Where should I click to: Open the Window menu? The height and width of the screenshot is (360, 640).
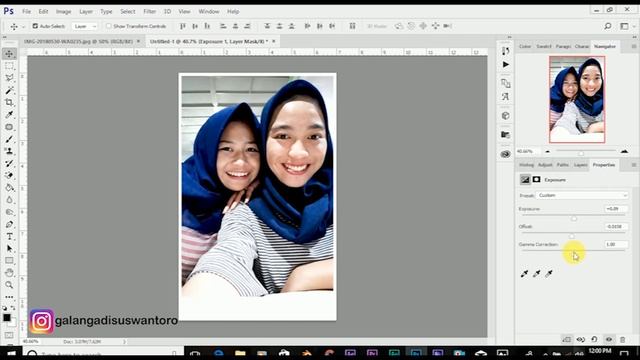[x=209, y=11]
